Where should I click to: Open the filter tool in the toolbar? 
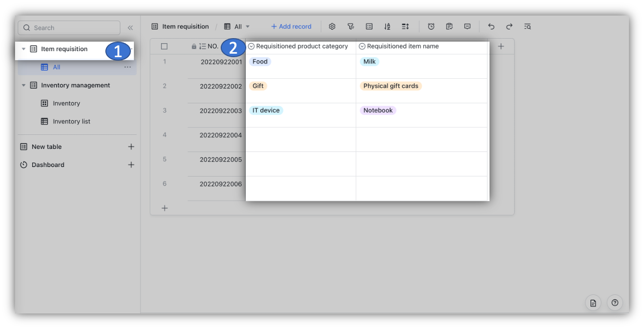pos(351,26)
